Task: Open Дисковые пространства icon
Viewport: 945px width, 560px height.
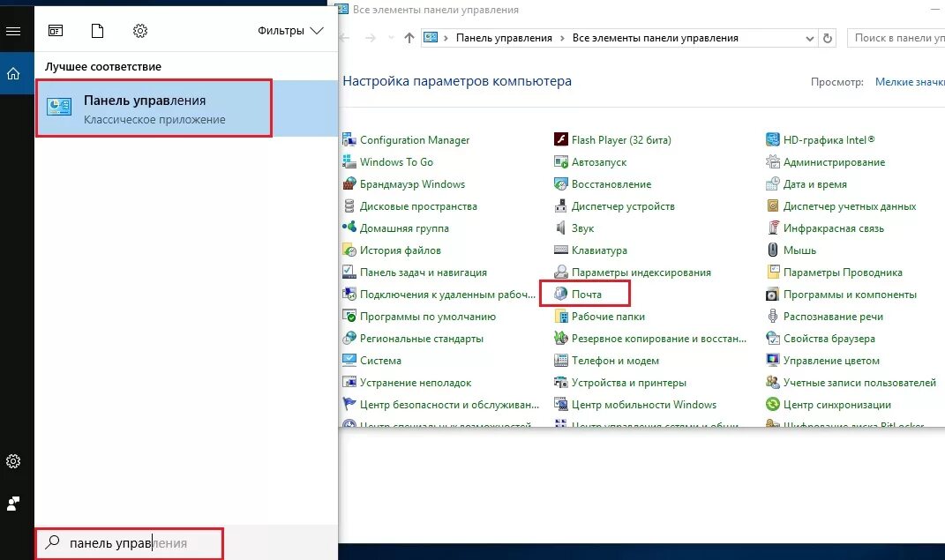Action: point(349,206)
